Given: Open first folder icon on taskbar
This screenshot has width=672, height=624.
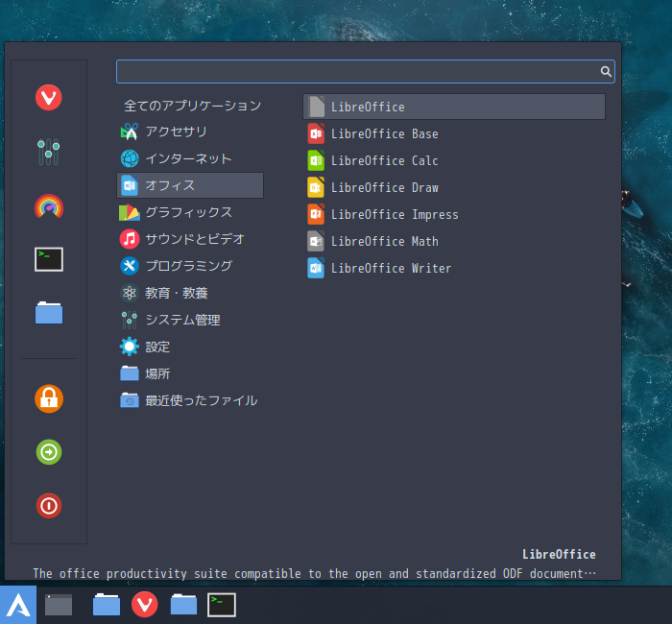Looking at the screenshot, I should (107, 605).
